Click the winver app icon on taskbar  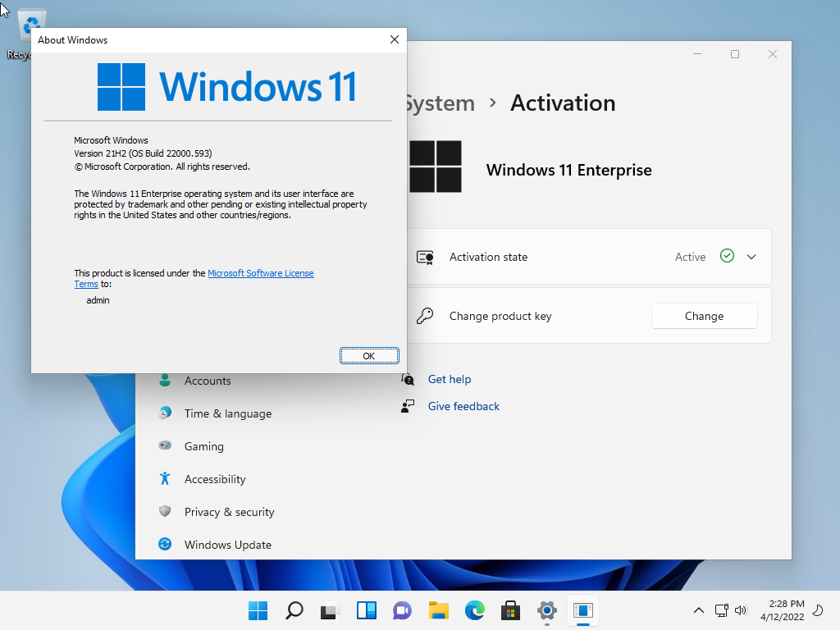click(583, 610)
